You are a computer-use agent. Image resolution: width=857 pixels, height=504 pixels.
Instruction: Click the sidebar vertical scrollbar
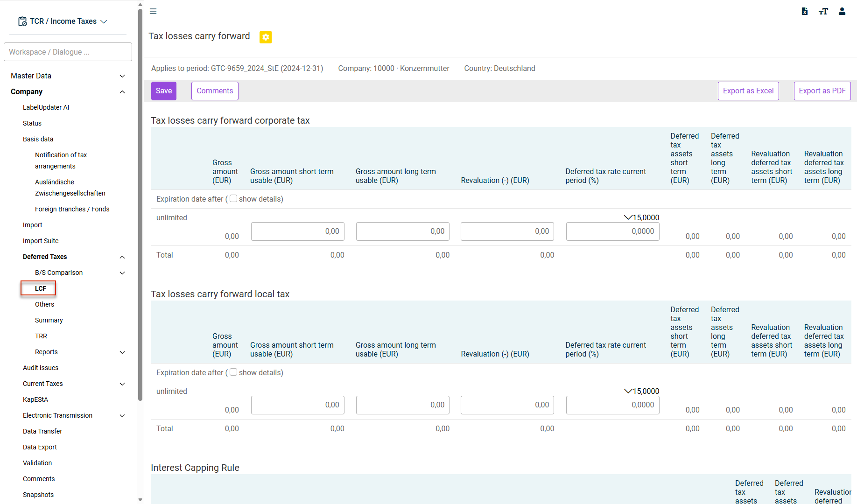[x=140, y=205]
